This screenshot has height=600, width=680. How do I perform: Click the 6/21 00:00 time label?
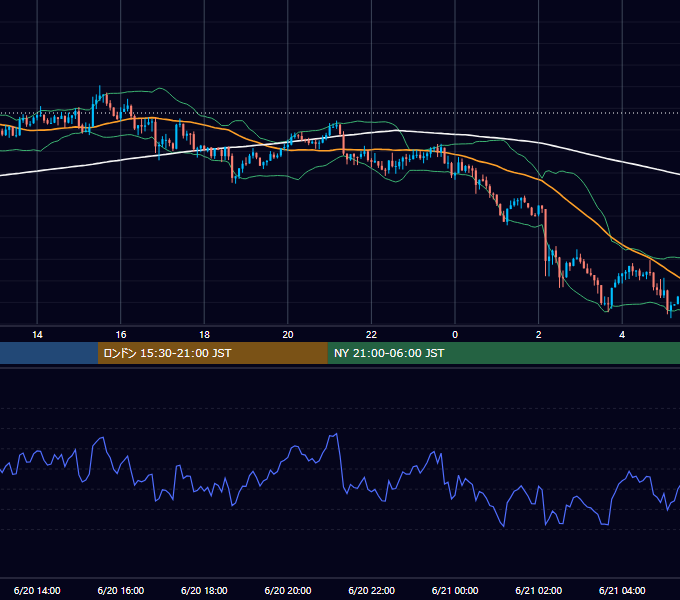coord(455,590)
